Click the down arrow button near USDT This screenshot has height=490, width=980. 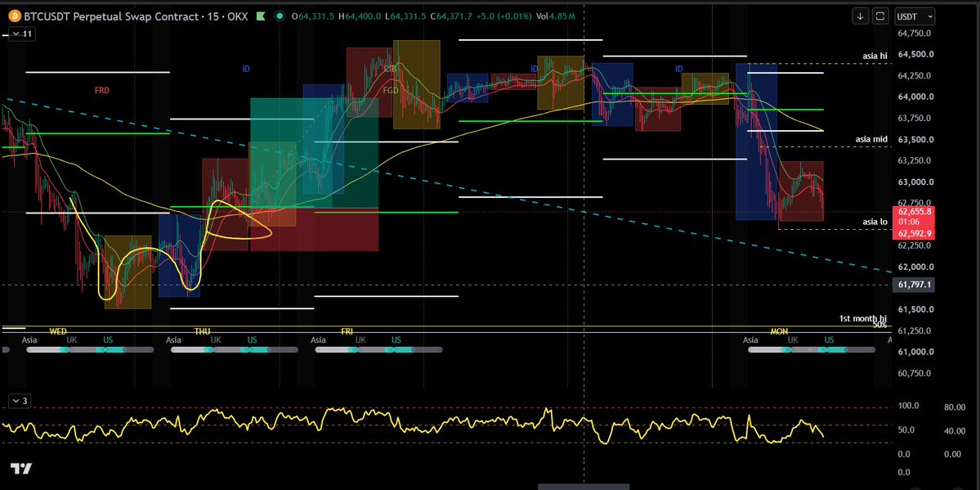861,16
